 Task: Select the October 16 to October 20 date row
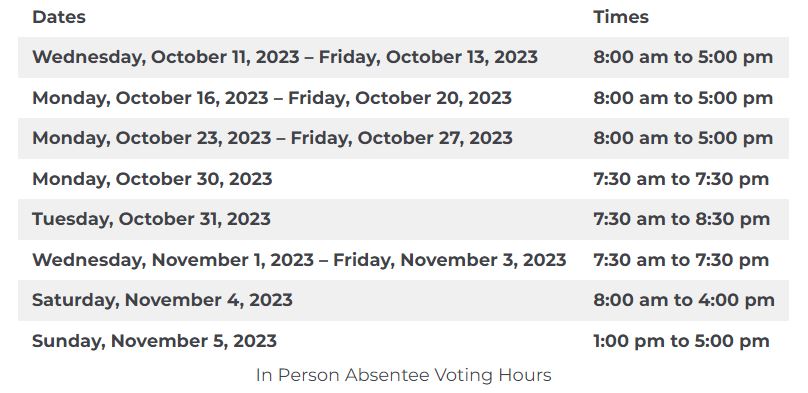272,98
